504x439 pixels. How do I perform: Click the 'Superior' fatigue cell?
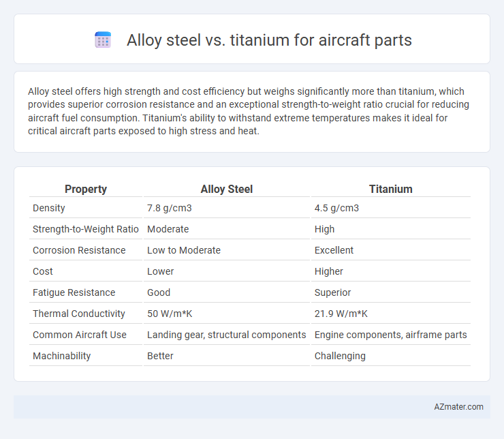pyautogui.click(x=332, y=292)
